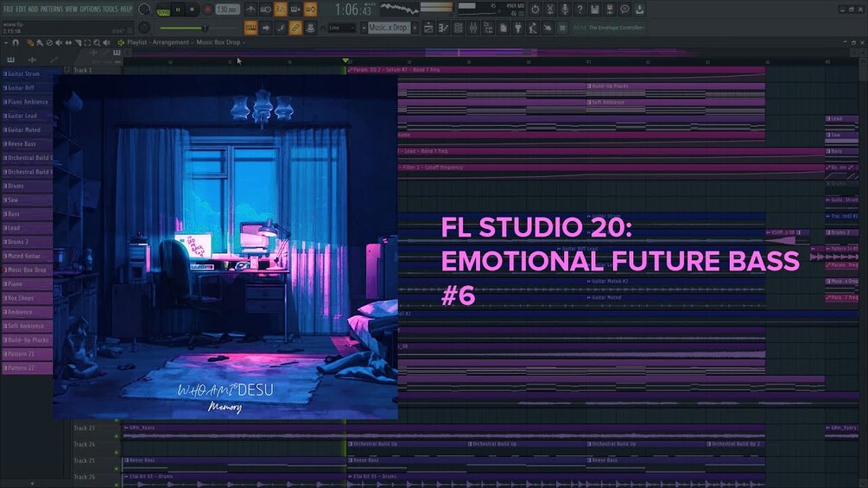
Task: Switch Song/Pattern mode toggle
Action: (x=163, y=10)
